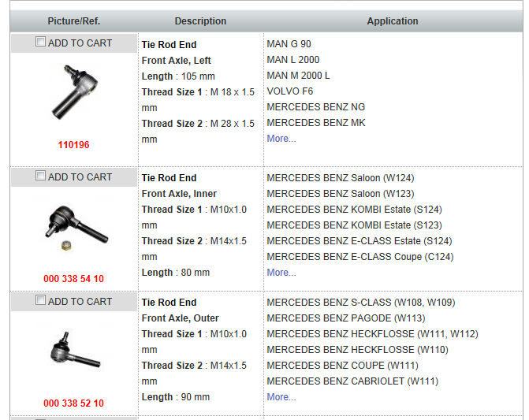This screenshot has width=529, height=420.
Task: Open the outer tie rod end product image
Action: (74, 349)
